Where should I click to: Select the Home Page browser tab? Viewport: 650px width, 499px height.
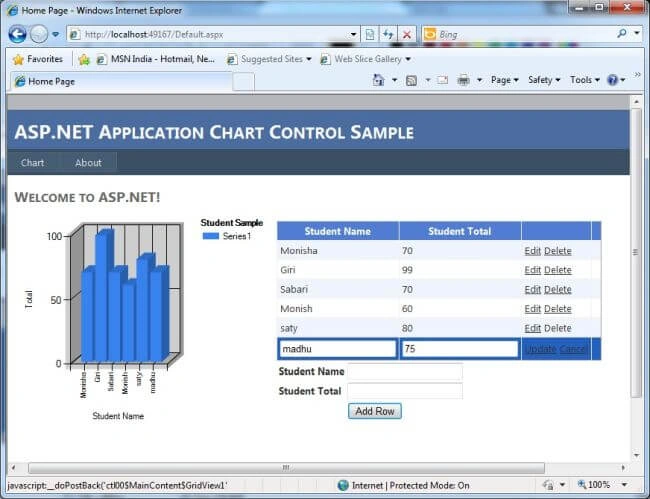121,81
